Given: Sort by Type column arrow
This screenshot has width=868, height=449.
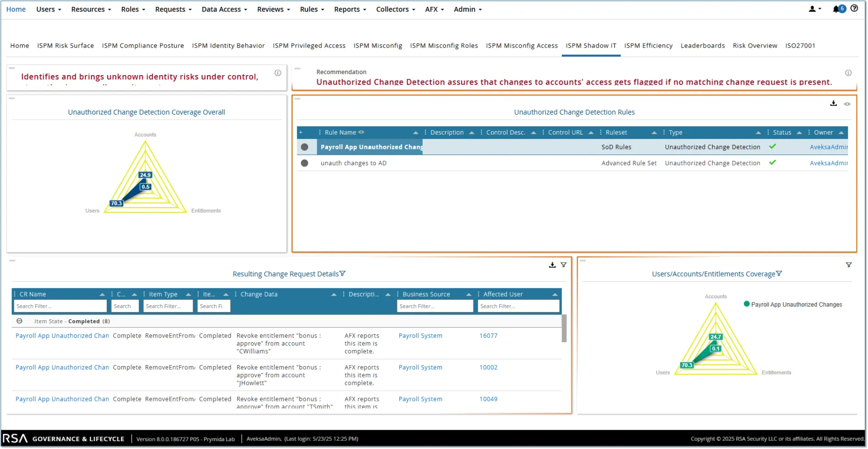Looking at the screenshot, I should coord(759,133).
